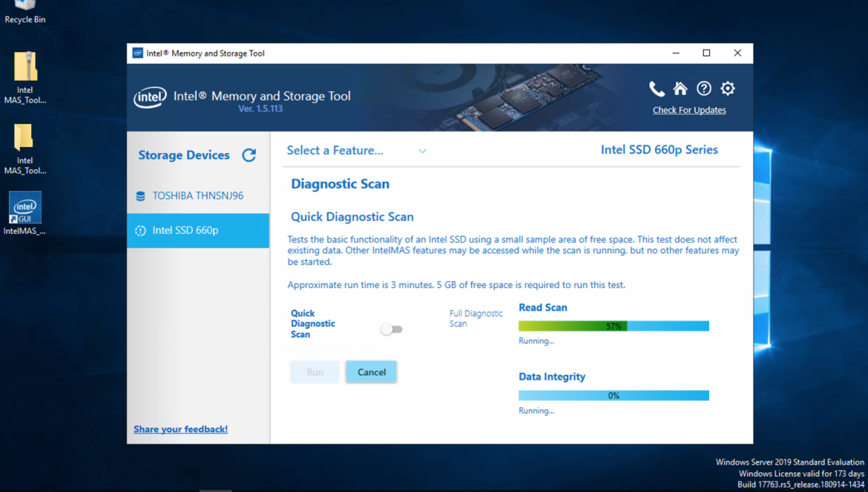Image resolution: width=868 pixels, height=492 pixels.
Task: Cancel the running diagnostic scan
Action: 372,372
